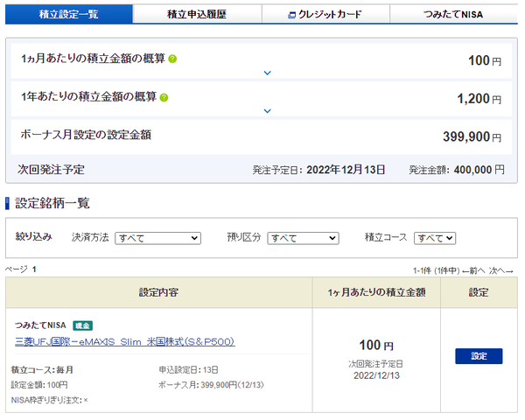Click the 1,200円 yearly amount value
This screenshot has height=420, width=525.
click(x=479, y=99)
